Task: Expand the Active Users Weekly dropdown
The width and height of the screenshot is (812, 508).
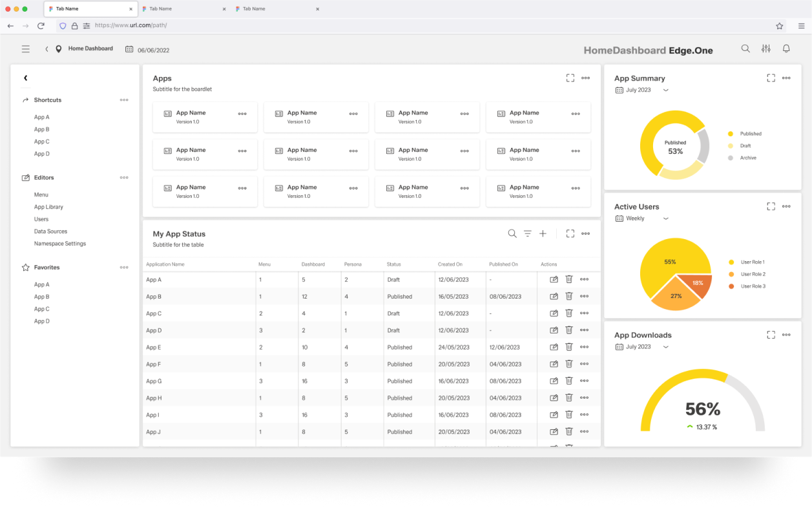Action: tap(665, 218)
